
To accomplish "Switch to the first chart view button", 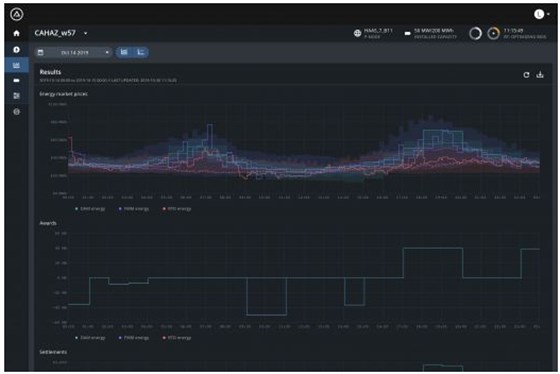I will 124,52.
